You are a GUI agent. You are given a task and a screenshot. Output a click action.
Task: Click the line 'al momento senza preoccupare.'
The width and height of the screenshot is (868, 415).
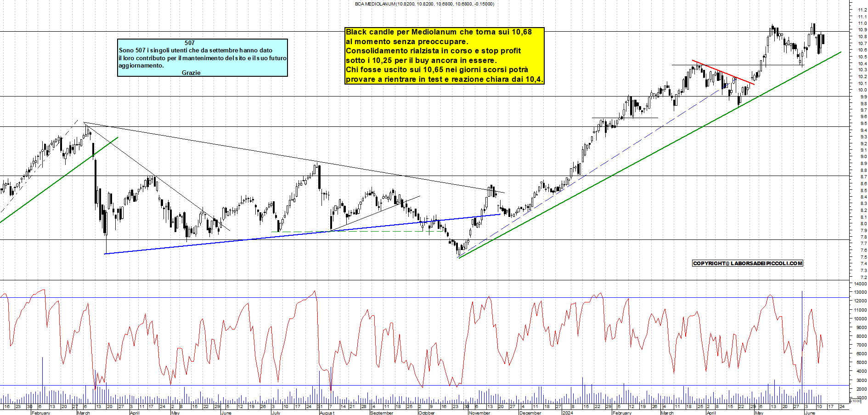407,41
